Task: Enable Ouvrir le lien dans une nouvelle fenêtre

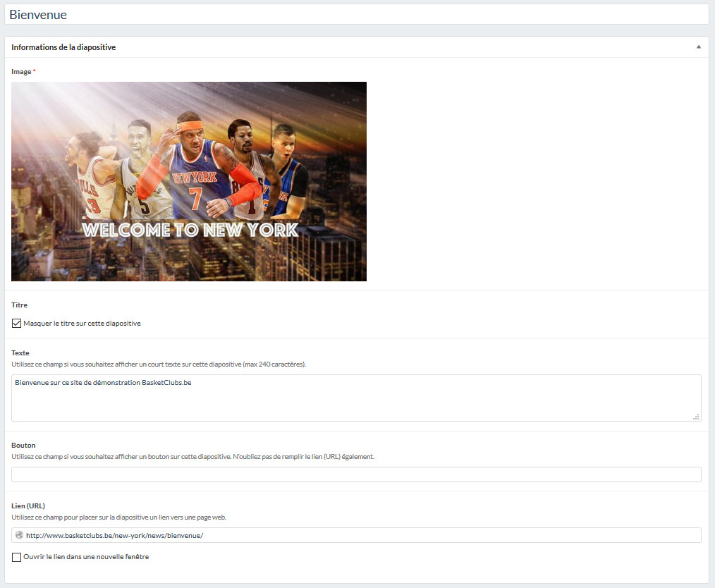Action: 16,557
